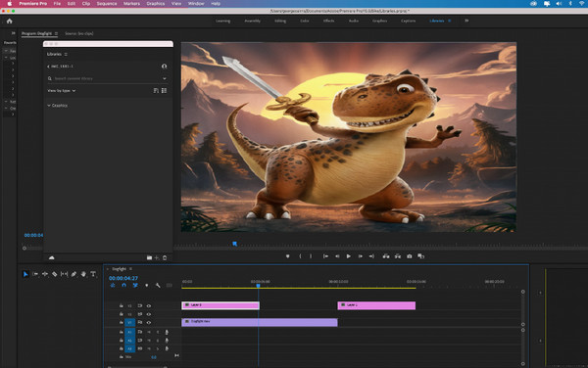The height and width of the screenshot is (368, 588).
Task: Collapse the Graphics section
Action: point(49,106)
